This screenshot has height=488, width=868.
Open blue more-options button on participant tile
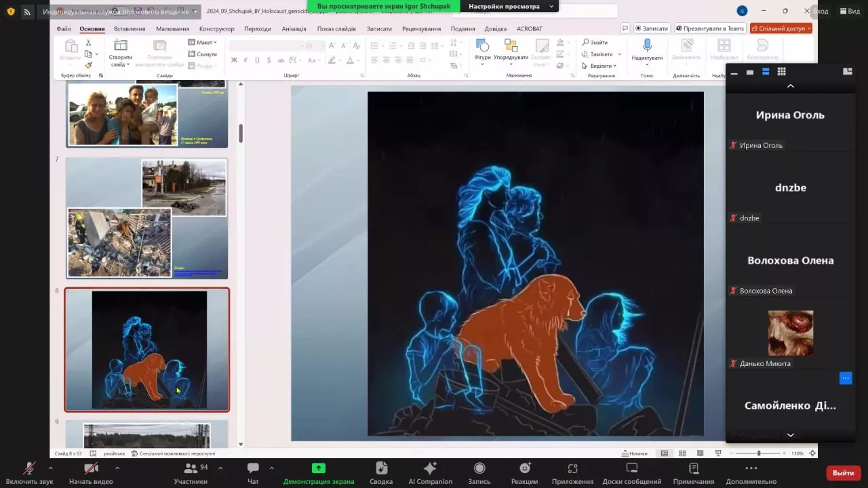pyautogui.click(x=845, y=378)
